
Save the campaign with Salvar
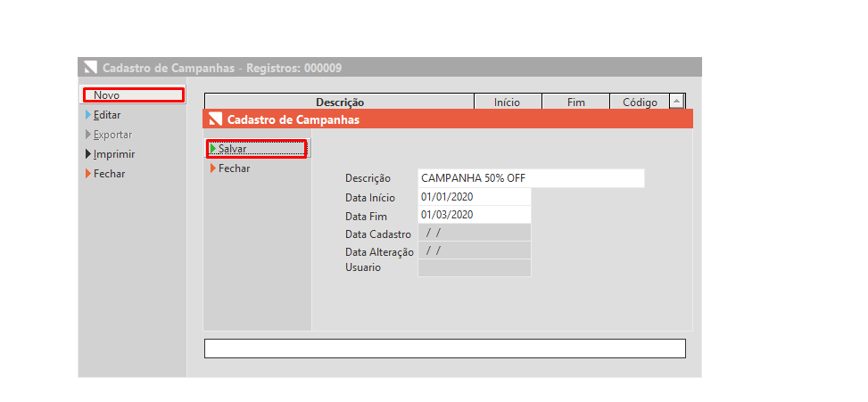(x=257, y=149)
